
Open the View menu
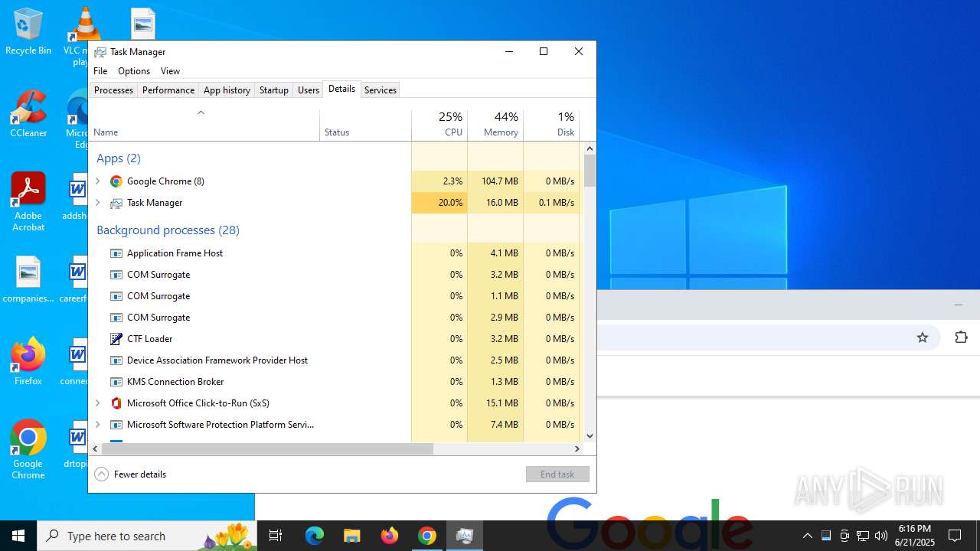click(x=170, y=71)
